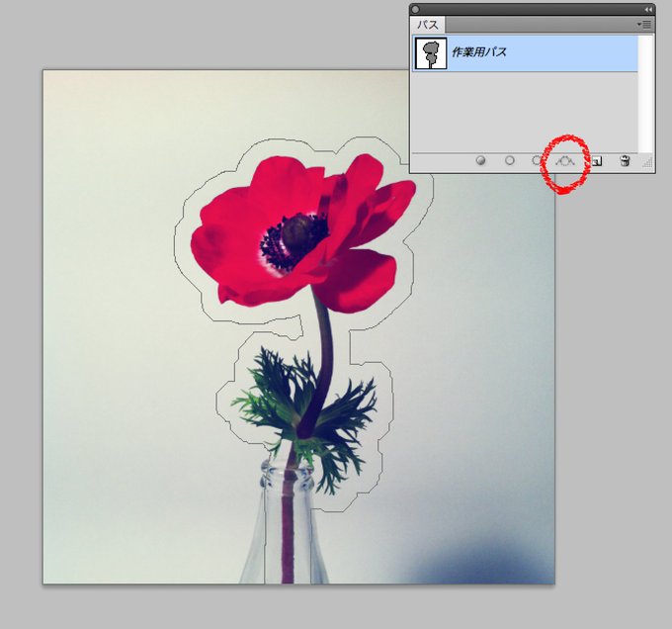Viewport: 672px width, 629px height.
Task: Stroke path with brush icon
Action: [510, 161]
